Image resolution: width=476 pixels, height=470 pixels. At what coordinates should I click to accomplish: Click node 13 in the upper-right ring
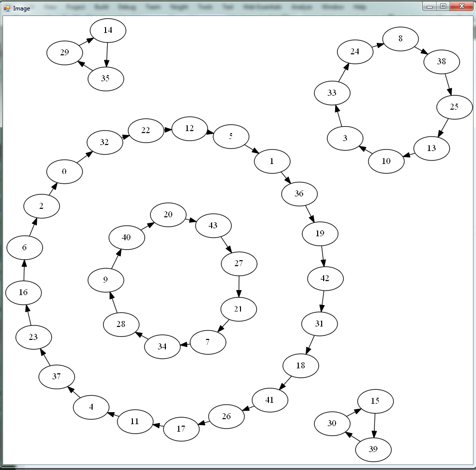click(431, 148)
